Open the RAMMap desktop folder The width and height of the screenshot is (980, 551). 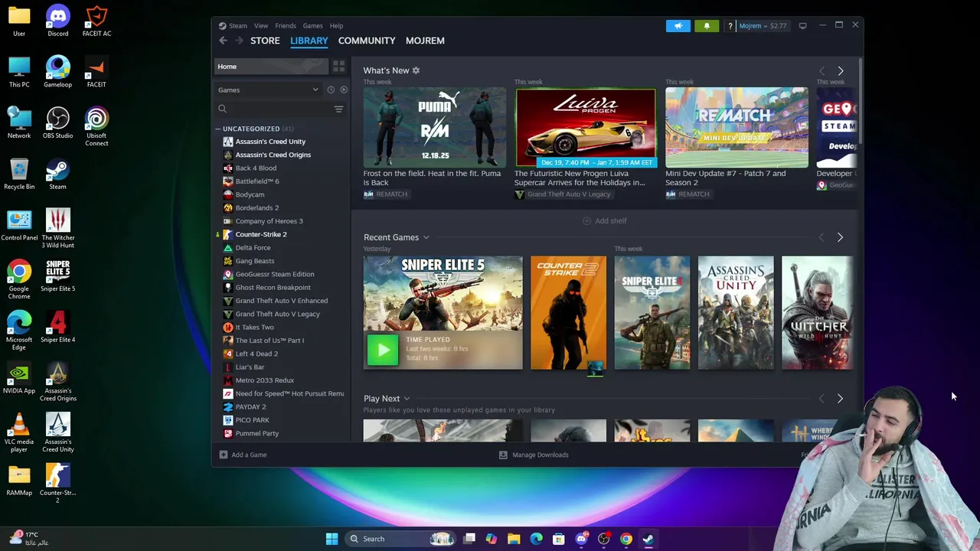click(19, 480)
